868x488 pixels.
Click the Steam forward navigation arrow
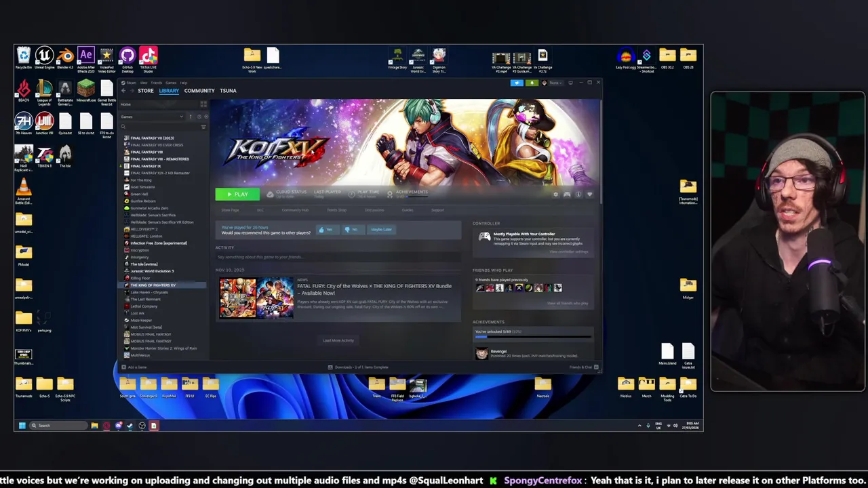point(132,91)
